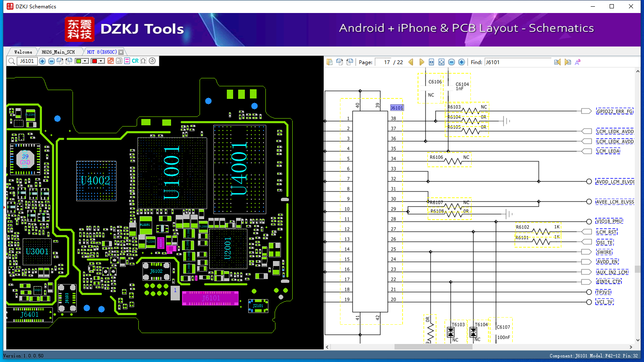Zoom in the schematic with plus icon
The height and width of the screenshot is (362, 644).
pyautogui.click(x=462, y=62)
